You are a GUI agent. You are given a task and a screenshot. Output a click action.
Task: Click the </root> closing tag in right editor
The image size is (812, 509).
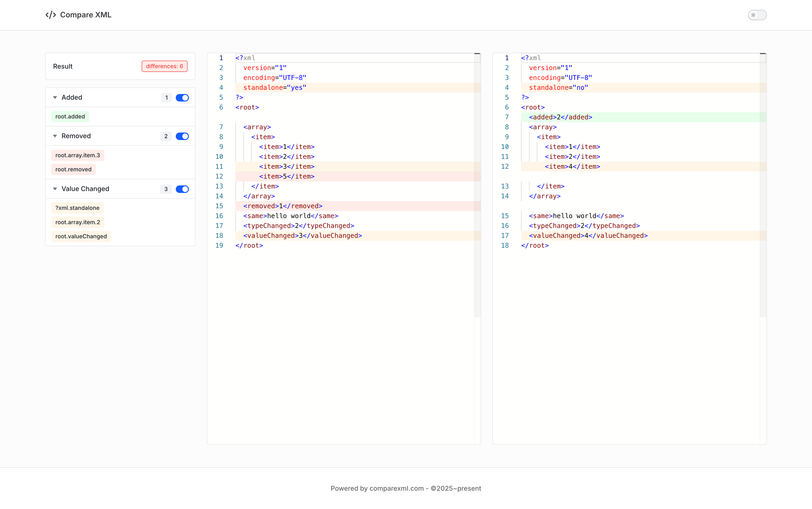pos(535,245)
